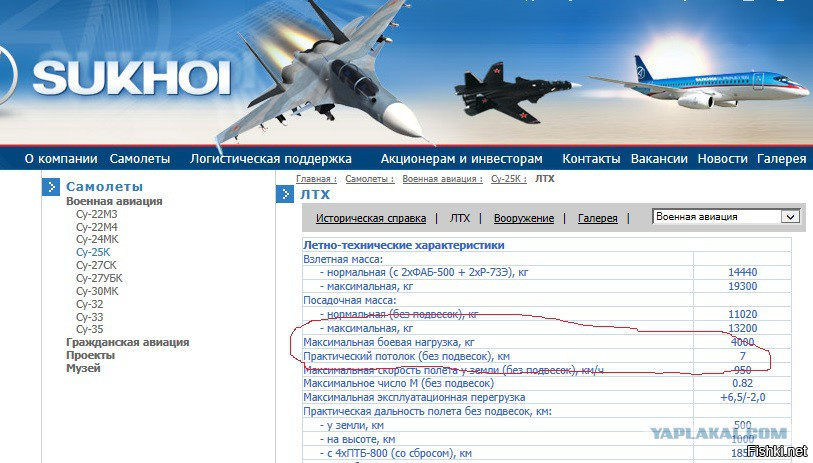Image resolution: width=813 pixels, height=463 pixels.
Task: Select Су-27СК in the aircraft list
Action: pos(96,265)
